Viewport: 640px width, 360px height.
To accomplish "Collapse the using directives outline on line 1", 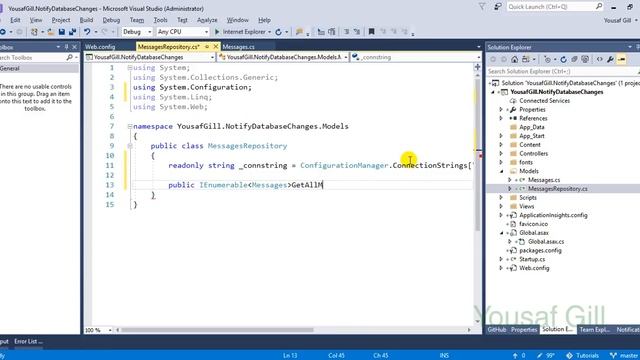I will [x=130, y=68].
